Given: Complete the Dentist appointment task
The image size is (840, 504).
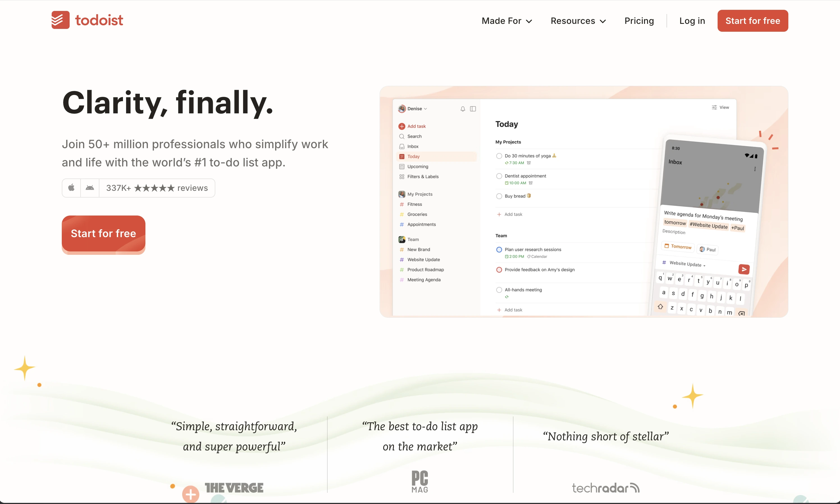Looking at the screenshot, I should (499, 176).
